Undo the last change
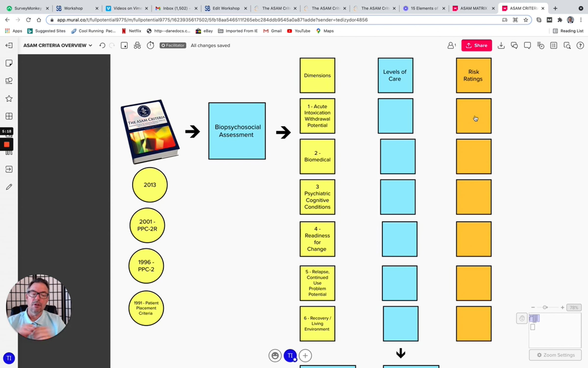 (x=102, y=45)
